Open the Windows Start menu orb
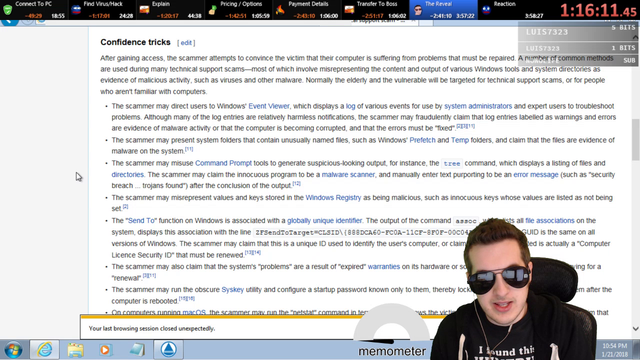 click(13, 350)
